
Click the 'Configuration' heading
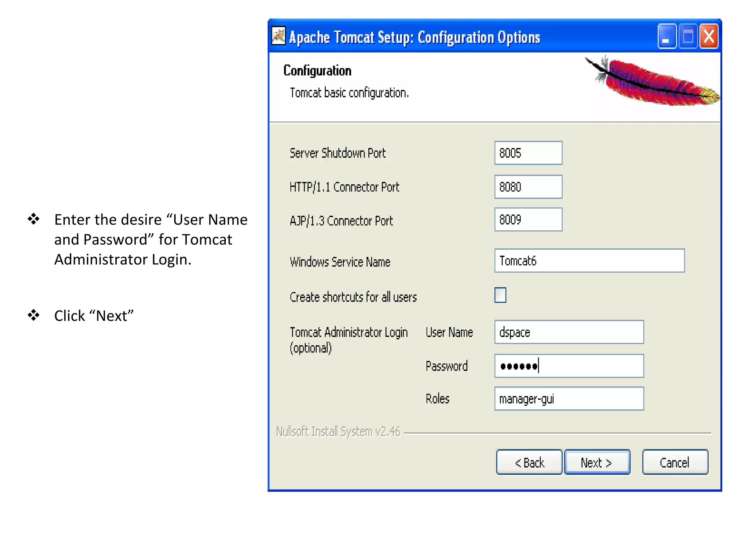click(x=317, y=71)
